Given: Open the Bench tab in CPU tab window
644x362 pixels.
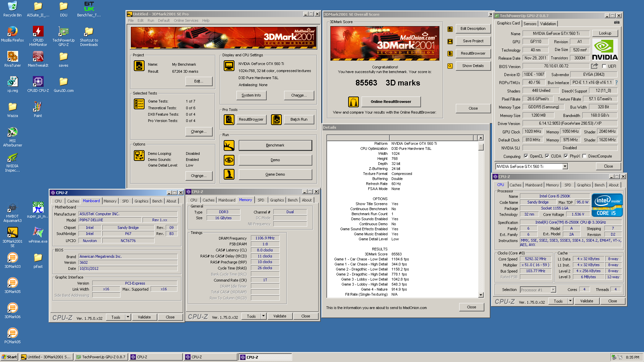Looking at the screenshot, I should coord(599,185).
